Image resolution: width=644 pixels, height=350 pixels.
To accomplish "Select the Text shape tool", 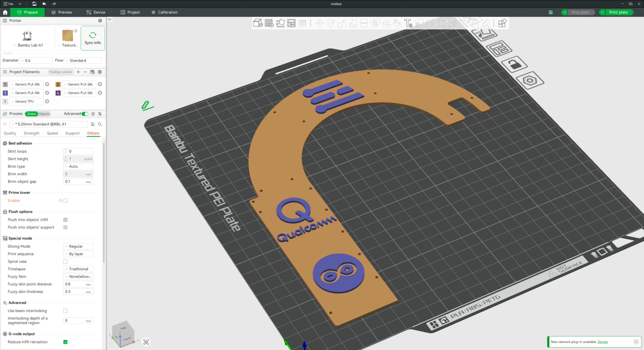I will click(408, 23).
